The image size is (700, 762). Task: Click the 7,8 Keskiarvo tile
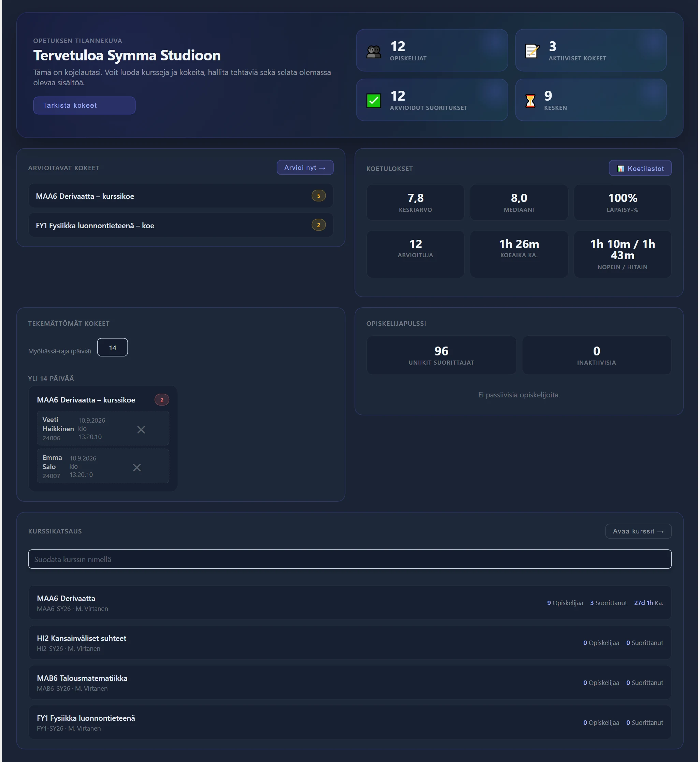tap(415, 203)
